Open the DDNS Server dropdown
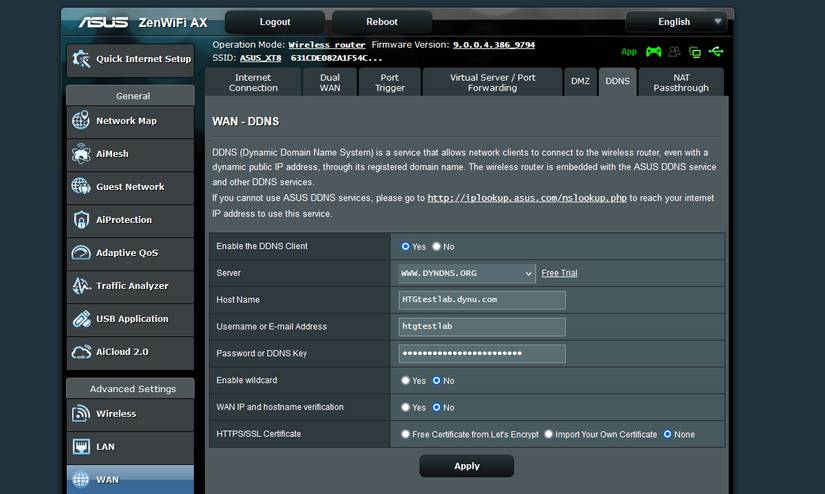Screen dimensions: 825x494 [x=467, y=274]
